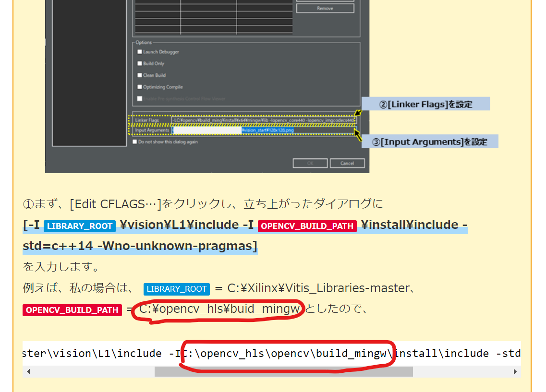Click the LIBRARY_ROOT tag before C:¥Xilinx path
Viewport: 546px width, 392px height.
coord(177,289)
